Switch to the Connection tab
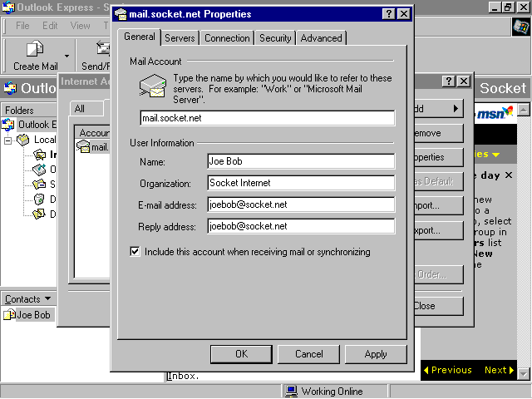Viewport: 532px width, 399px height. coord(227,38)
